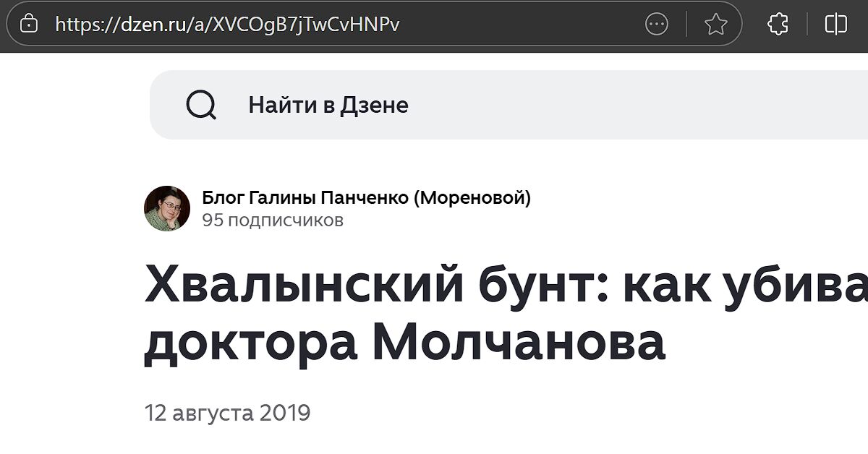This screenshot has height=454, width=868.
Task: Open the "Блог Галины Панченко" blog link
Action: click(304, 197)
